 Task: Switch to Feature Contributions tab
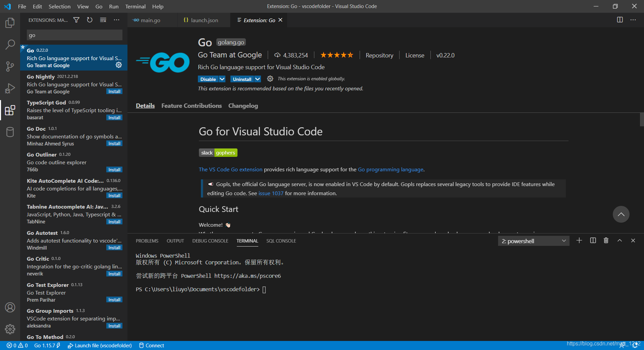pos(192,106)
